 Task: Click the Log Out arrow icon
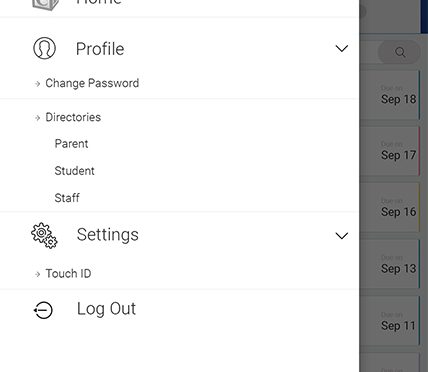click(x=43, y=310)
